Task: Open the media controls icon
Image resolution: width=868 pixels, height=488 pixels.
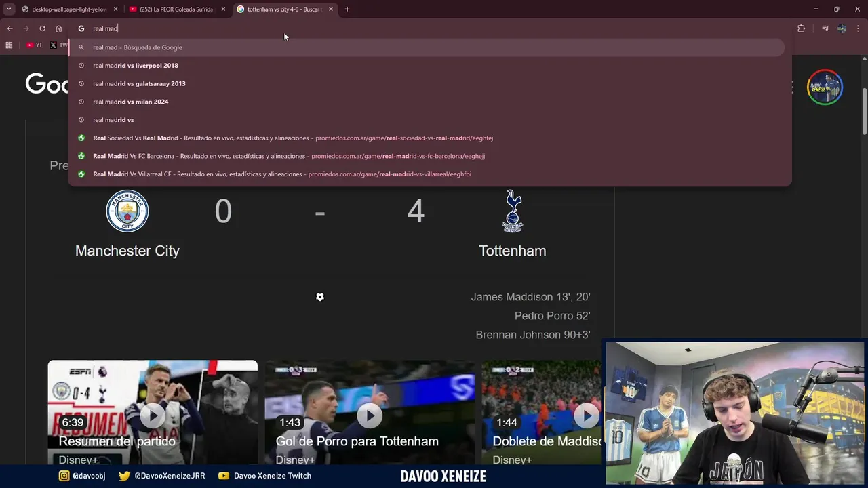Action: 825,28
